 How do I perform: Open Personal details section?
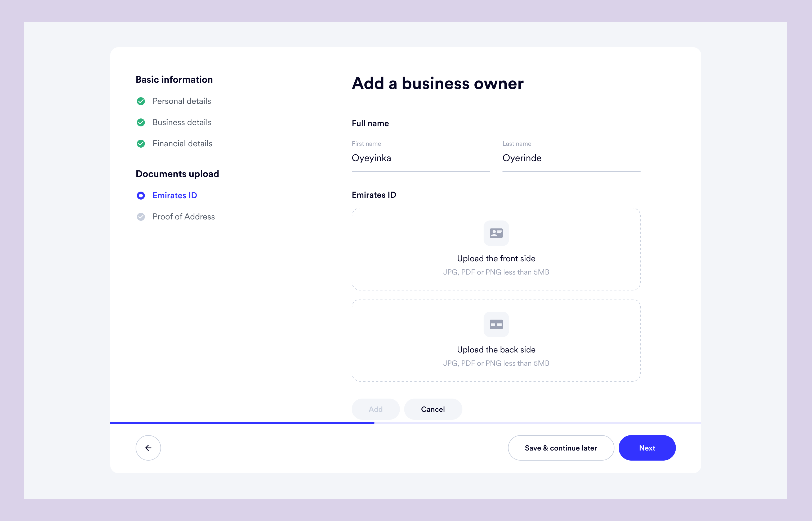pos(181,101)
